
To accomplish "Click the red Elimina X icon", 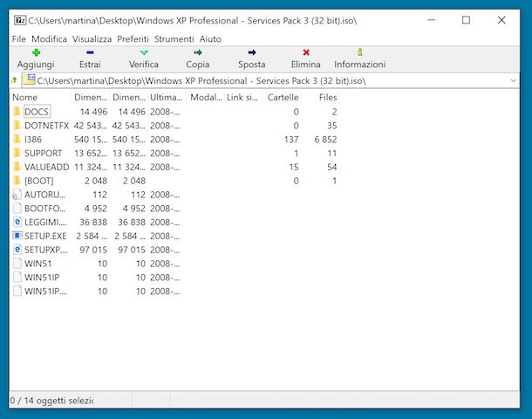I will click(306, 52).
